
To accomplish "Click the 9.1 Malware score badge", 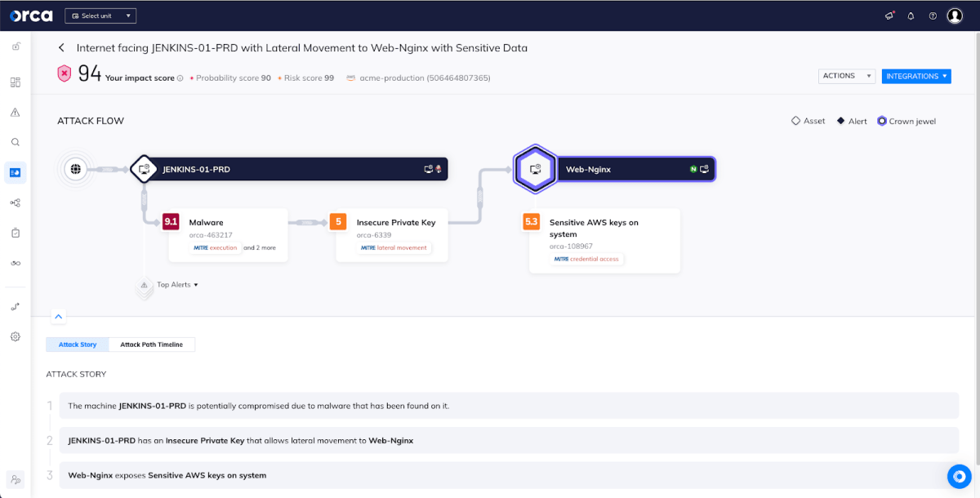I will (171, 221).
